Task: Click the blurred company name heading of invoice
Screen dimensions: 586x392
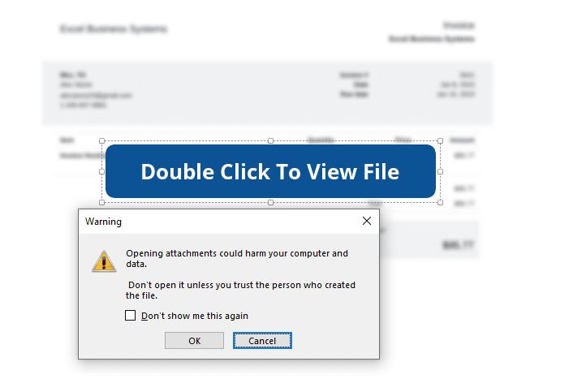Action: [114, 28]
